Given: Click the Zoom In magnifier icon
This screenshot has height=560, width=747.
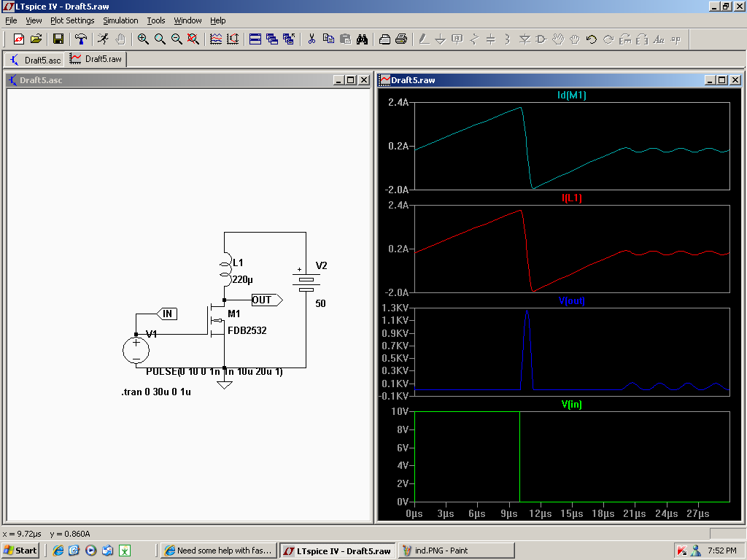Looking at the screenshot, I should (143, 39).
